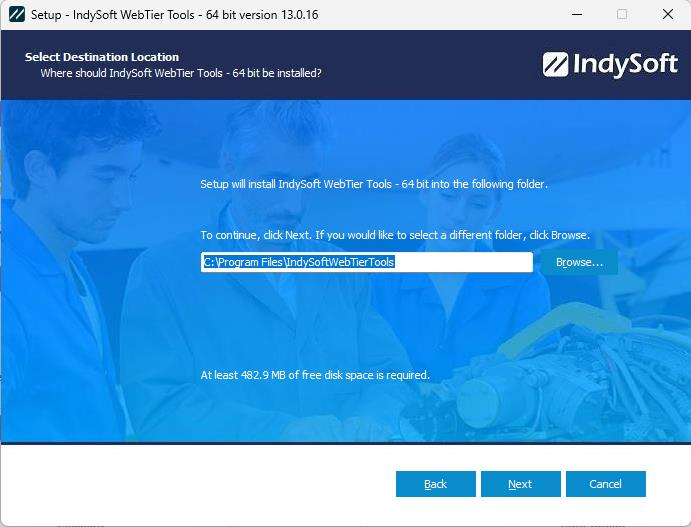
Task: Click the setup icon in title bar
Action: (17, 15)
